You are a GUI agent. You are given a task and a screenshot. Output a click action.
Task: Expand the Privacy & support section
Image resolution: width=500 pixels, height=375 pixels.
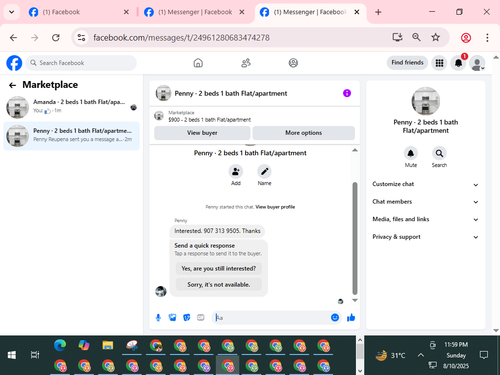click(425, 237)
